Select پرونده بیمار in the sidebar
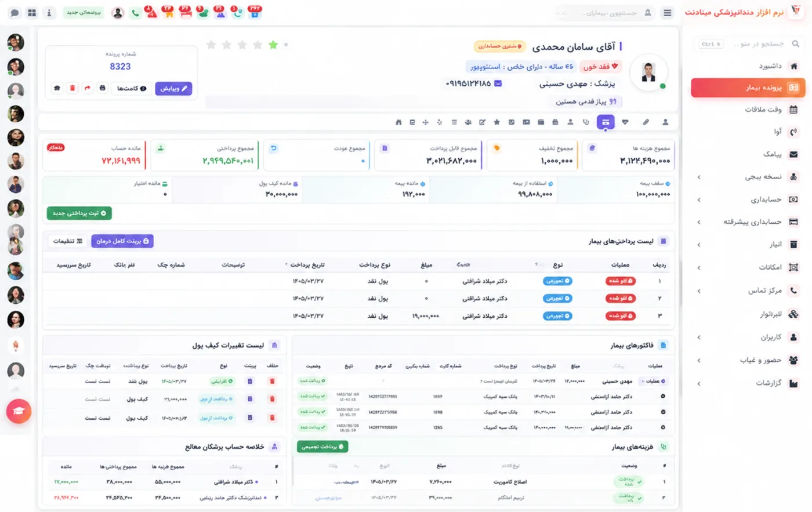The width and height of the screenshot is (812, 512). 748,88
